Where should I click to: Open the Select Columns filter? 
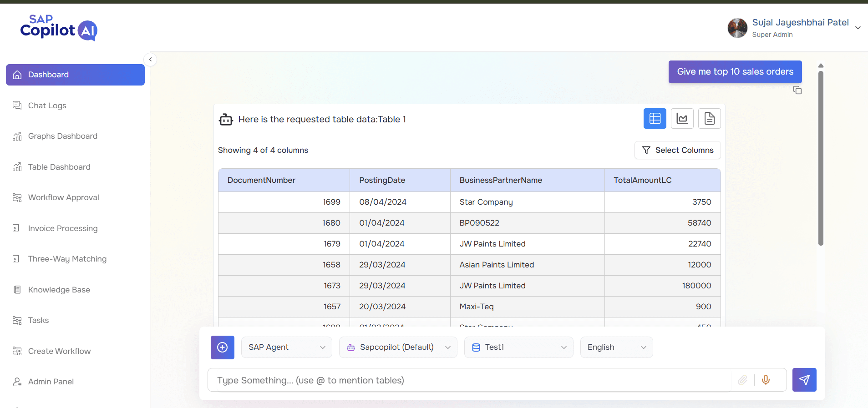point(678,150)
